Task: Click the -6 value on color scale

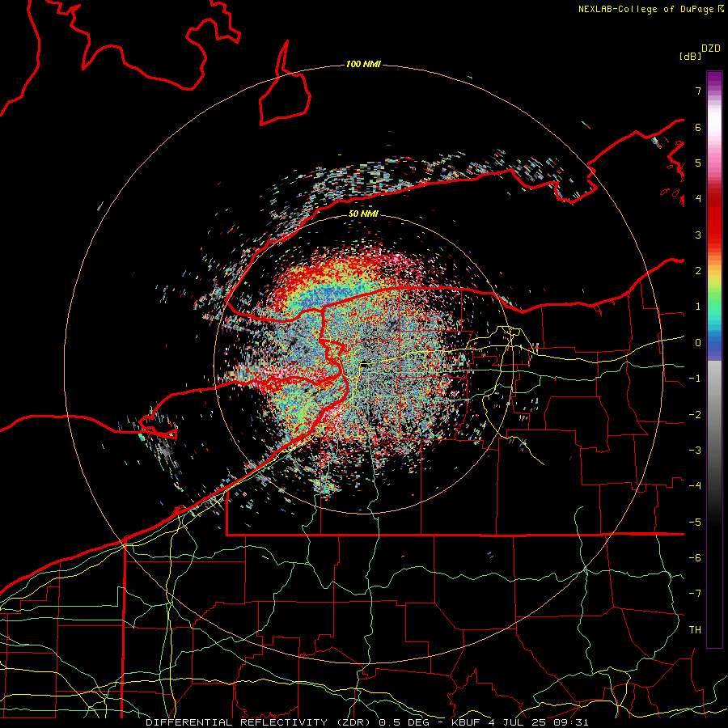Action: point(695,558)
